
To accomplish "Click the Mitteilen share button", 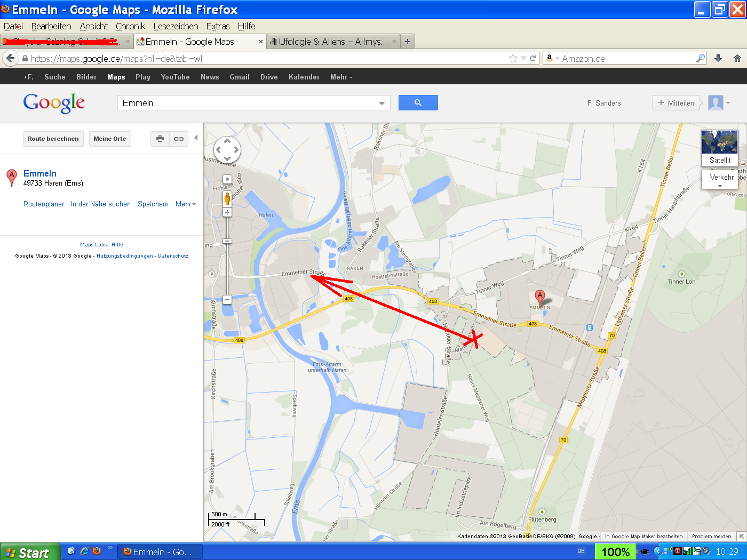I will (x=676, y=103).
